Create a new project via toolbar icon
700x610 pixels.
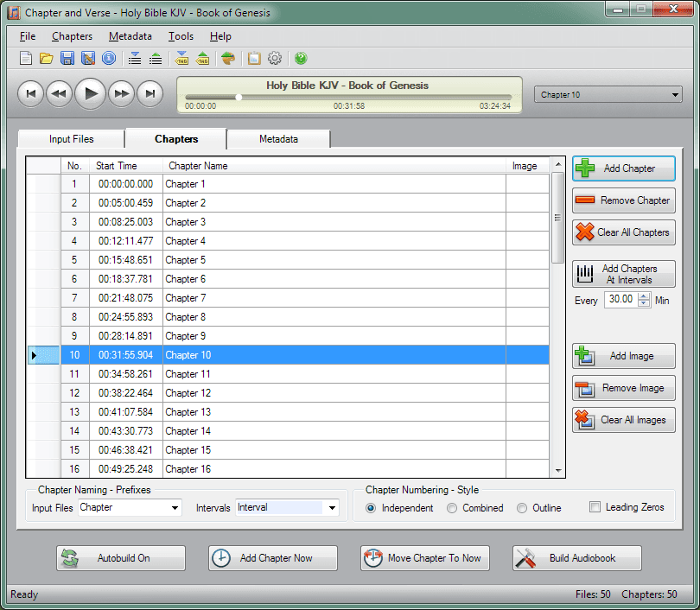27,58
